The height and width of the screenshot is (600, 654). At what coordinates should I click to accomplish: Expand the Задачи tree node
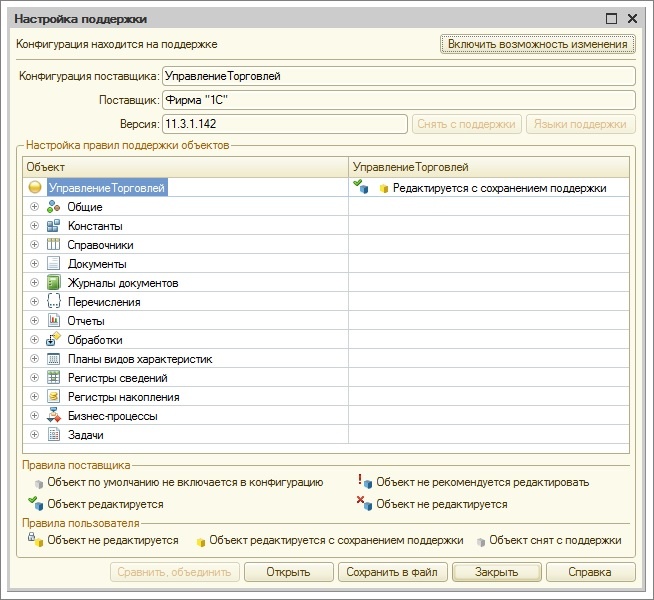[x=35, y=434]
